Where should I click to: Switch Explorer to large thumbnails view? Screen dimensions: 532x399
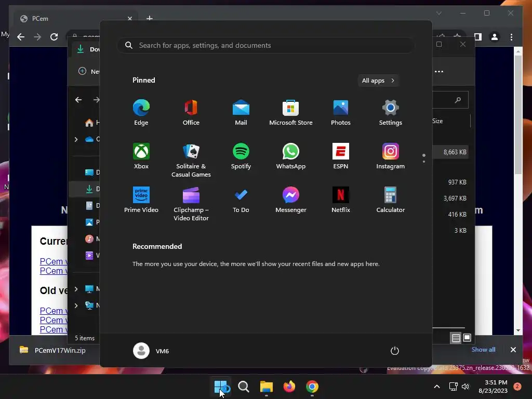click(467, 338)
